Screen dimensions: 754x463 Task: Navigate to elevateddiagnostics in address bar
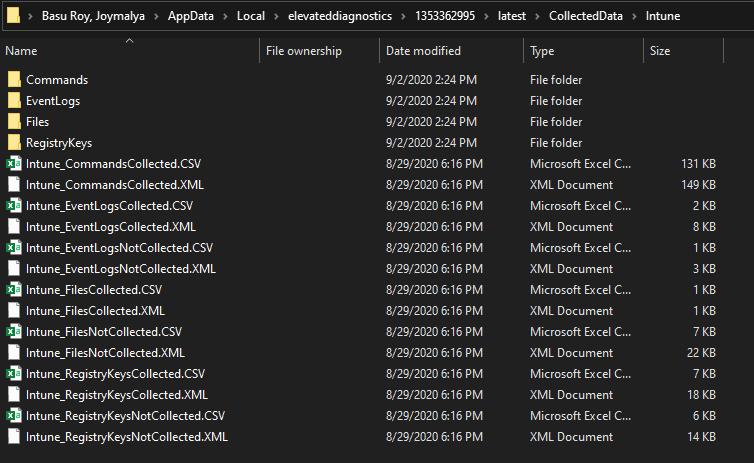(x=340, y=16)
